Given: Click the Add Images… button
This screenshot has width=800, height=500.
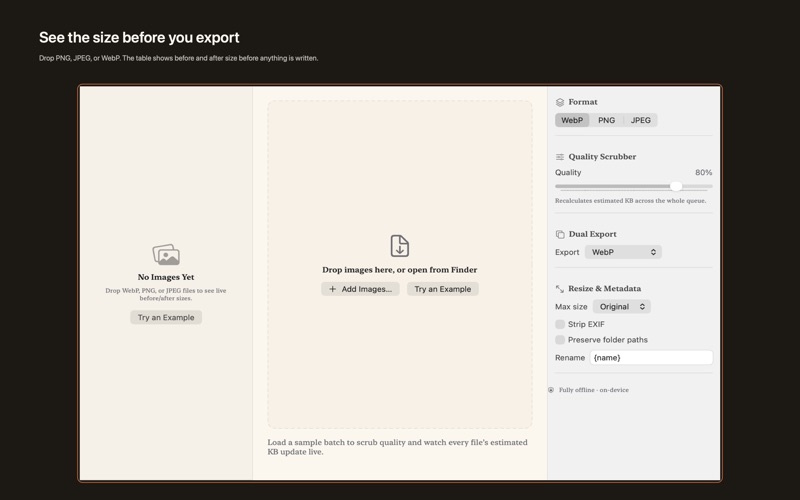Looking at the screenshot, I should coord(360,289).
